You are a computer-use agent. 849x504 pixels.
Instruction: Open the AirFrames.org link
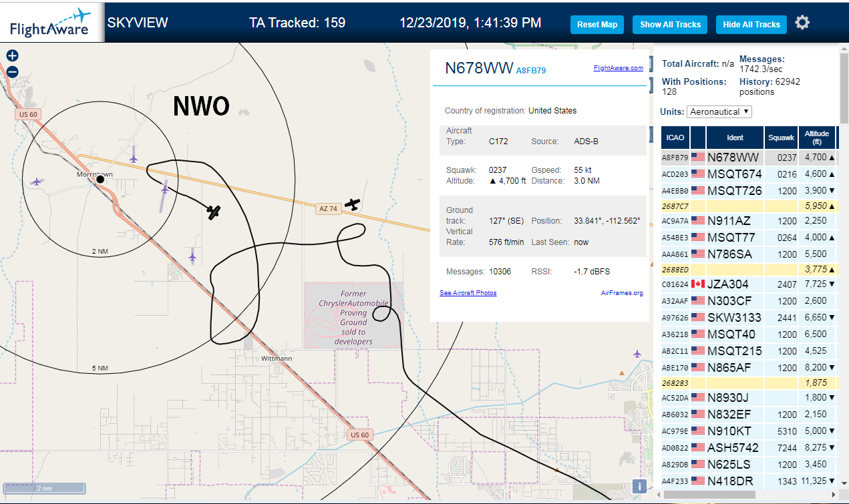pyautogui.click(x=622, y=292)
